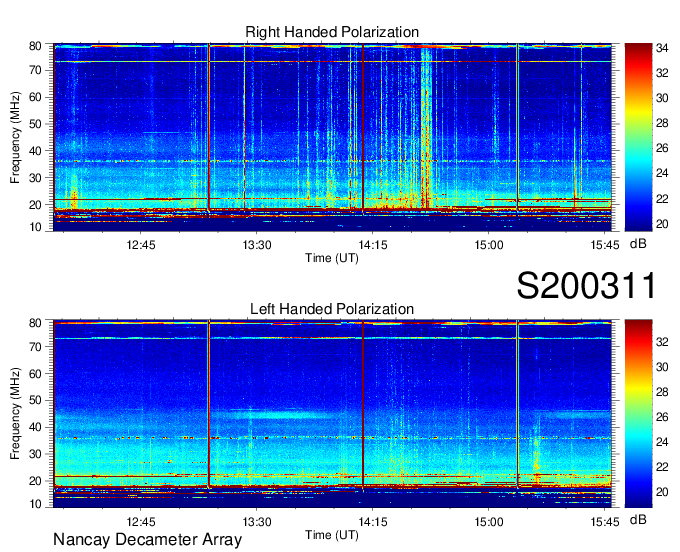Screen dimensions: 680x552
Task: Click the 70 MHz tick on the Right Handed plot
Action: tap(35, 70)
